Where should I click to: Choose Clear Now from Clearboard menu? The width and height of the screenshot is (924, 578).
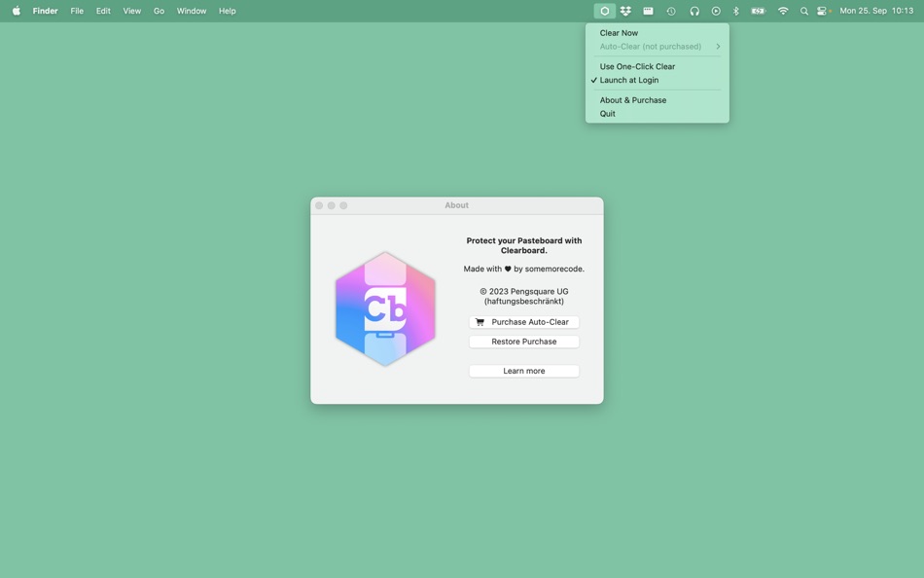(657, 33)
